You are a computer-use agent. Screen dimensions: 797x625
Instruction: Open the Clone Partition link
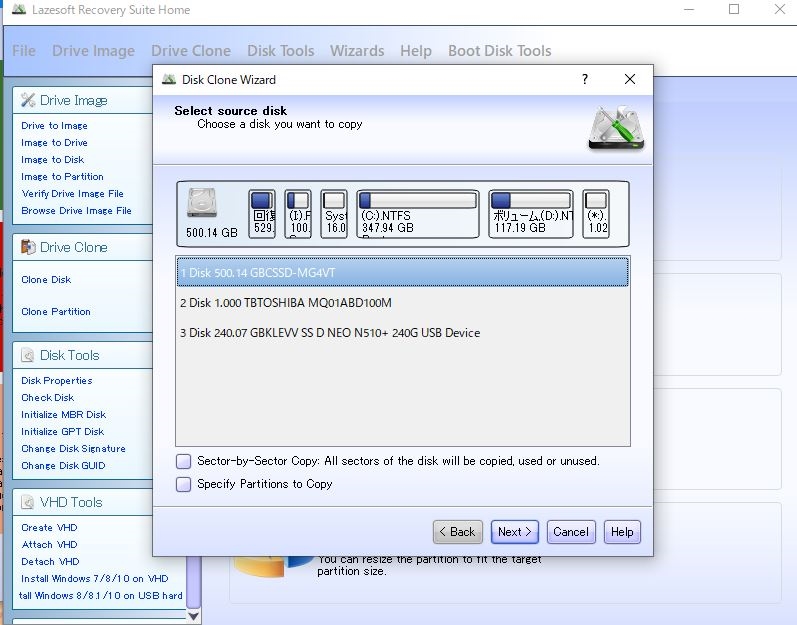pos(56,311)
